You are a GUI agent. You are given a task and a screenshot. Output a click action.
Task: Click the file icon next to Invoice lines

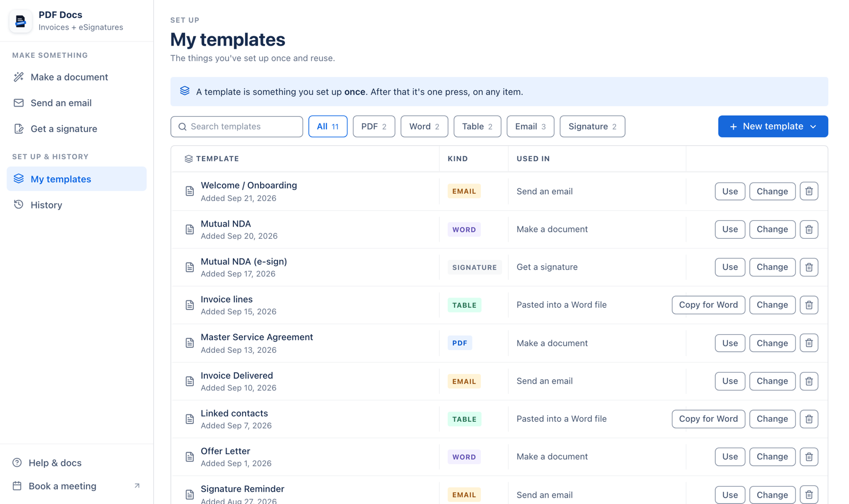189,305
